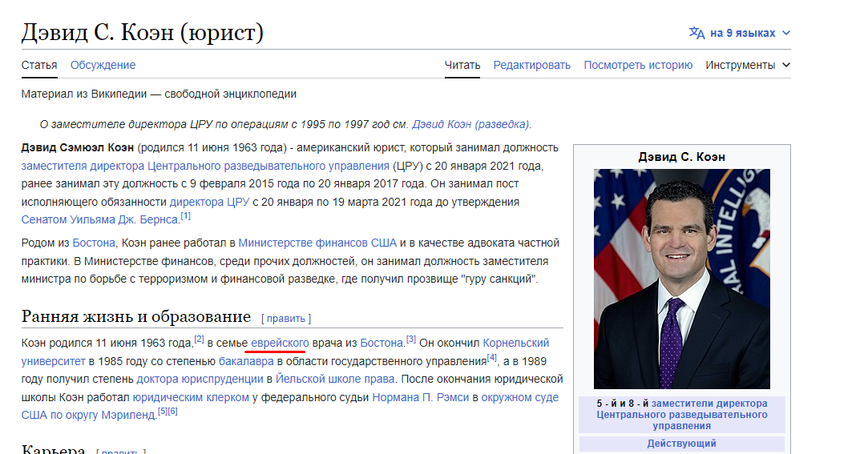Open the Обсуждение tab
The image size is (868, 454).
103,65
